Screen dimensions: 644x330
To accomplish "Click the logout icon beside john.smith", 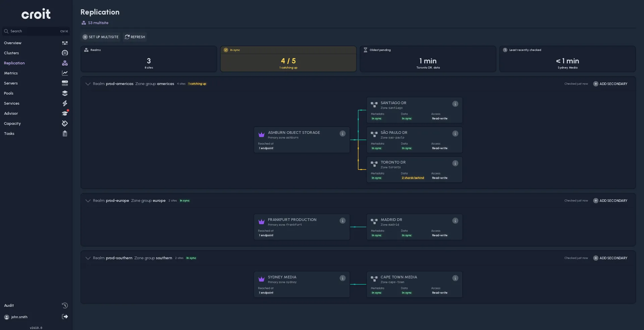I will pos(65,317).
